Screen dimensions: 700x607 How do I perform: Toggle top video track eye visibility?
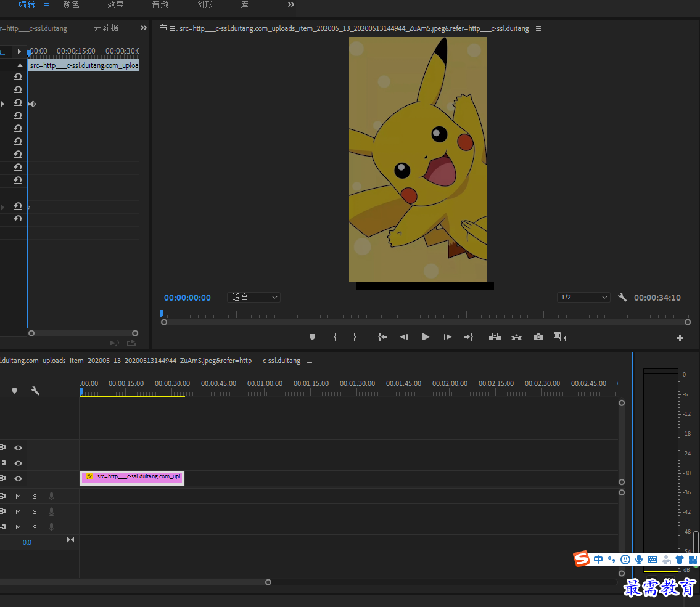19,448
